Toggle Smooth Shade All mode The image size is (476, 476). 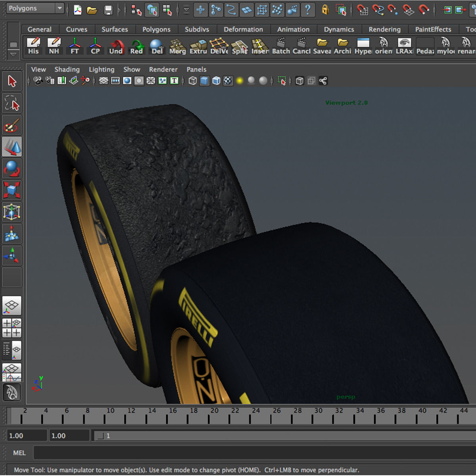(x=204, y=81)
